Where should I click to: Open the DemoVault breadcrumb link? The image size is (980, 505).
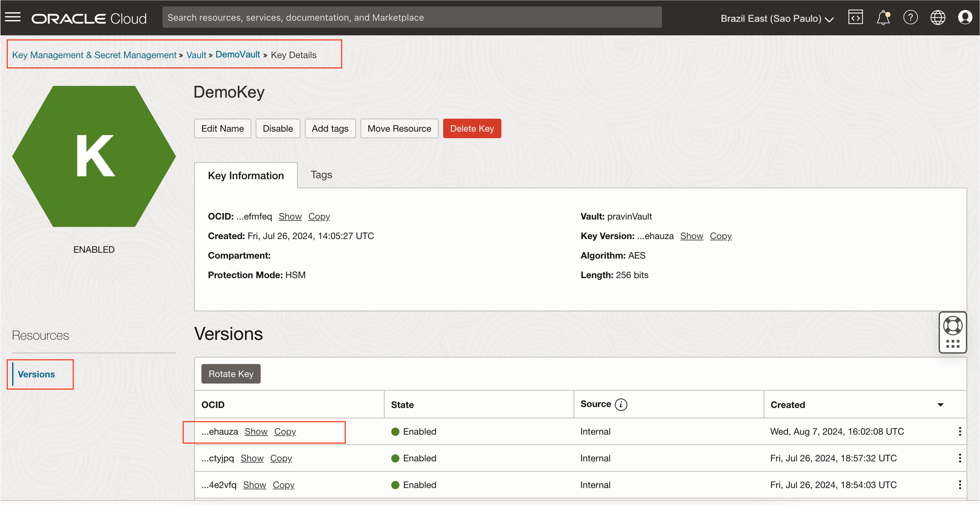click(x=237, y=55)
